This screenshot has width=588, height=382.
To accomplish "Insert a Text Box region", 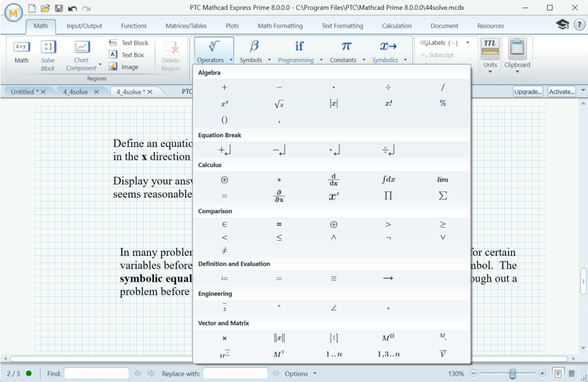I will pos(126,55).
